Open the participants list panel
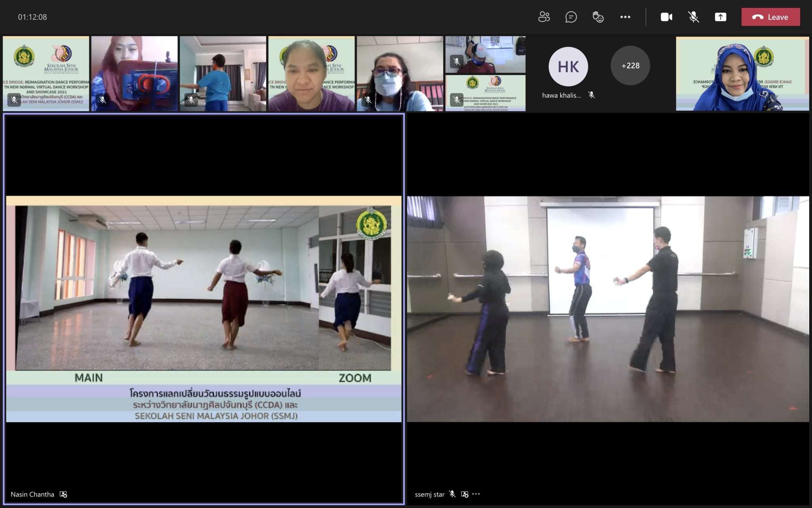Viewport: 812px width, 508px height. click(x=544, y=17)
